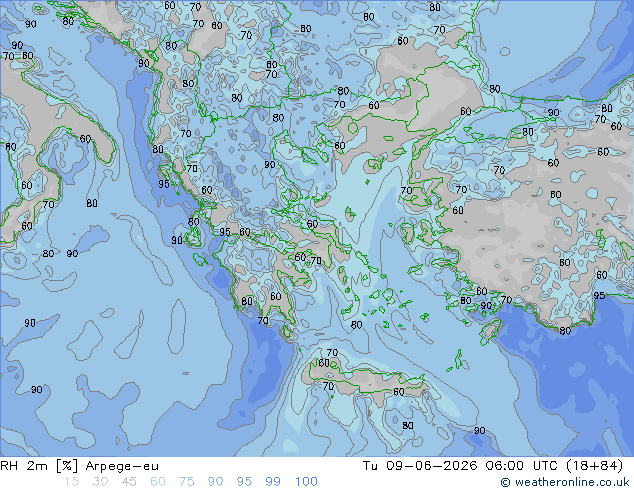
Task: Select the legend value 15
Action: click(71, 482)
